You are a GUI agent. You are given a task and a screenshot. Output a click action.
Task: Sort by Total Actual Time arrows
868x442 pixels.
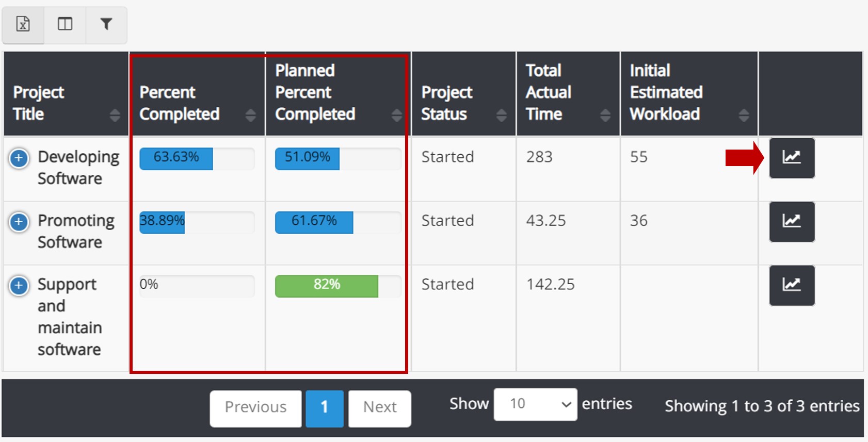coord(605,115)
